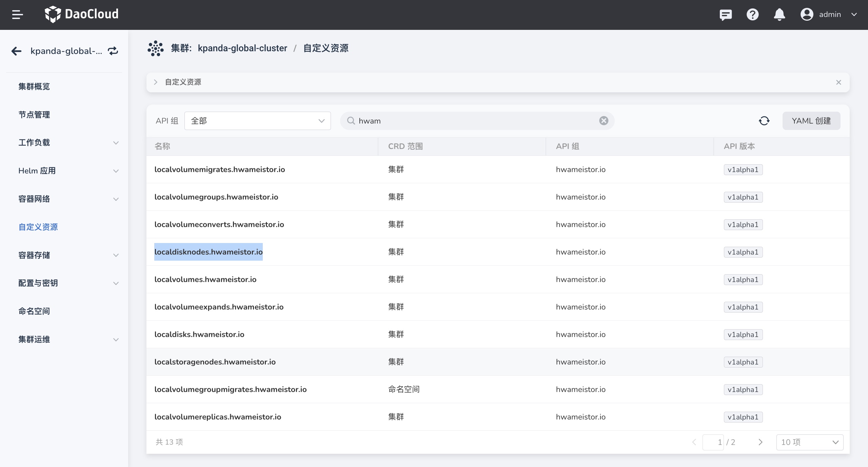Click v1alpha1 tag for localvolumemigrates row

743,170
